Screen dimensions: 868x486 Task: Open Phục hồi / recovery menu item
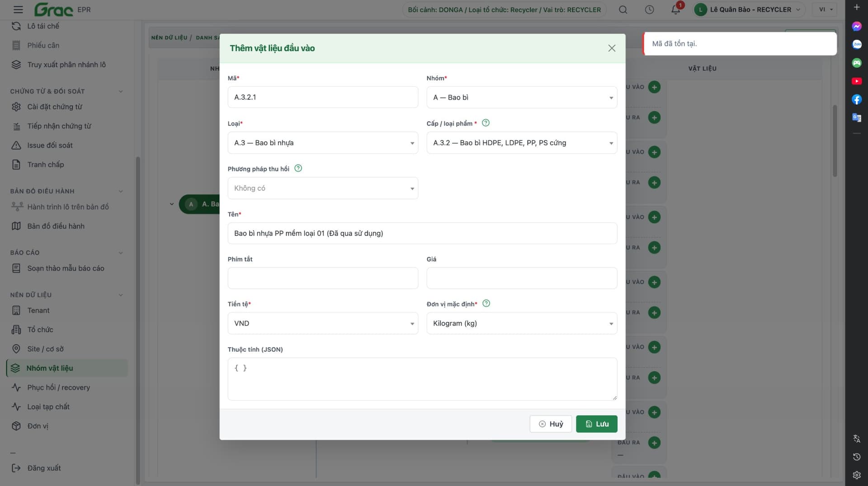click(x=58, y=388)
